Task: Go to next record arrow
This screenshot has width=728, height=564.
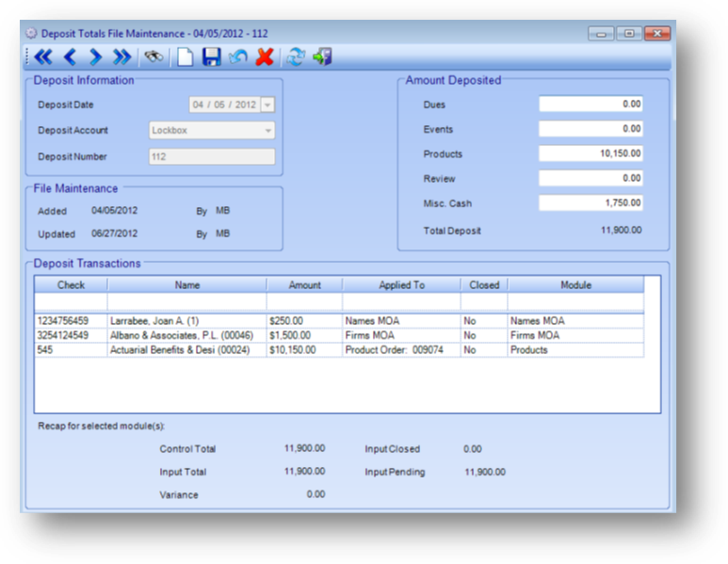Action: click(95, 57)
